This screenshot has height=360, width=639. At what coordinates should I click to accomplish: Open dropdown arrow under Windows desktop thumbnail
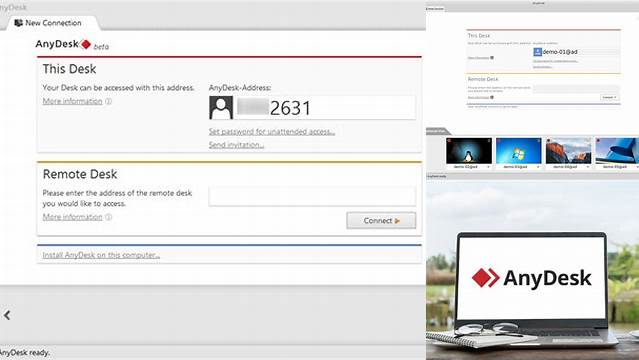[538, 167]
